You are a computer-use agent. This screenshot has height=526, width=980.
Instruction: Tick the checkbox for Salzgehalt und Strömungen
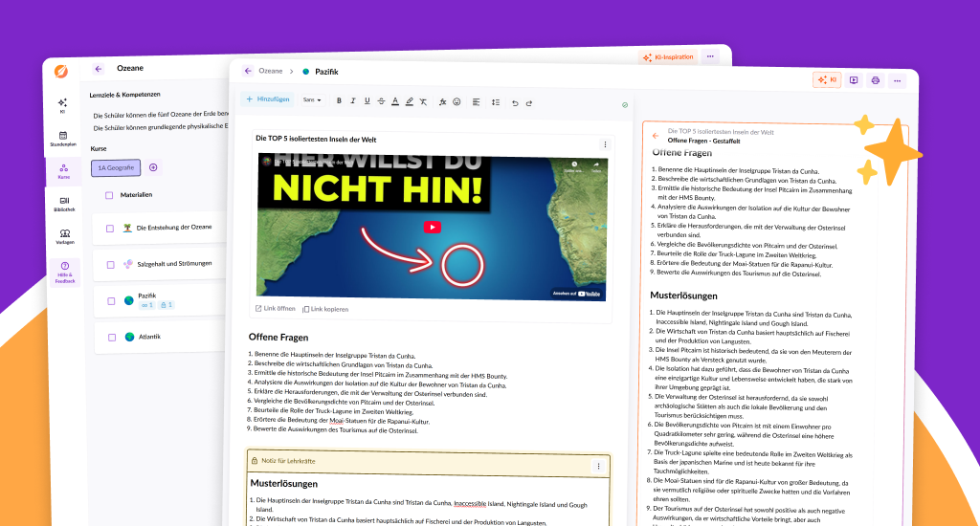click(x=111, y=264)
